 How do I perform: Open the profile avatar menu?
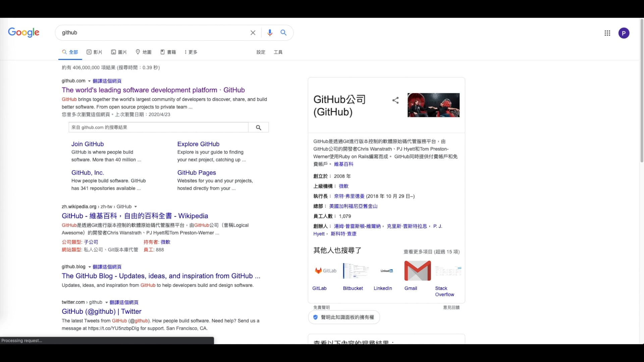point(624,33)
